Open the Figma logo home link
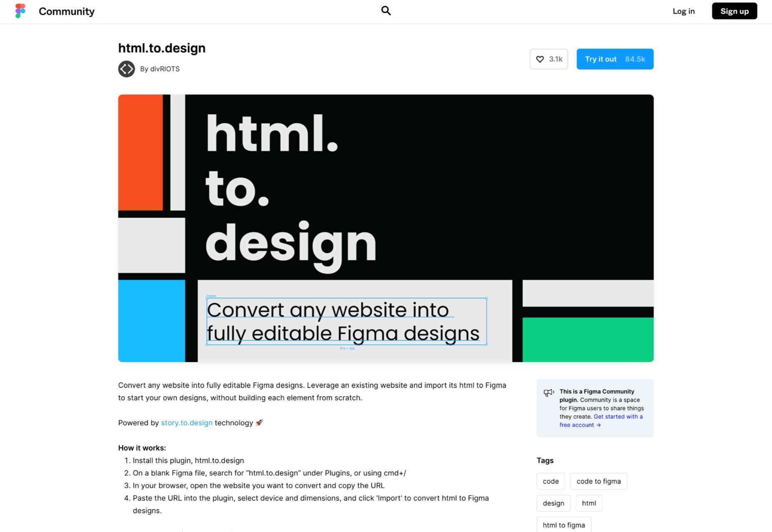This screenshot has width=772, height=532. (20, 11)
